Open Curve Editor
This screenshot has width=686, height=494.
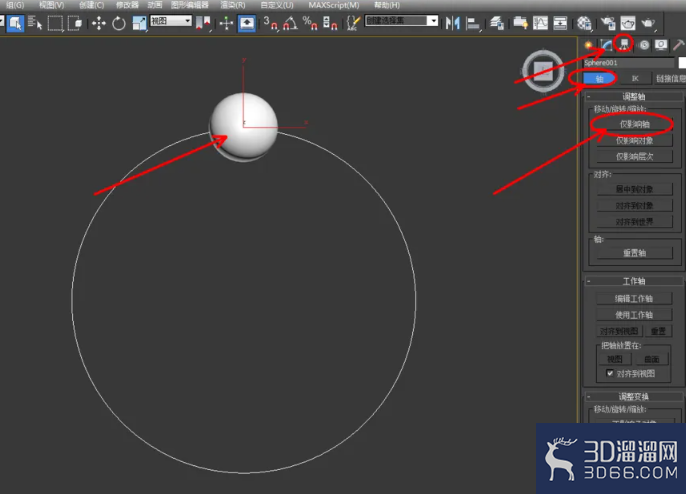click(540, 23)
